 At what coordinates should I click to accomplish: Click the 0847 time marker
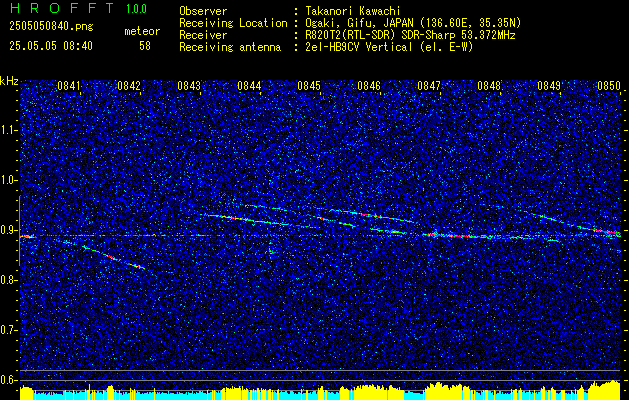click(429, 86)
